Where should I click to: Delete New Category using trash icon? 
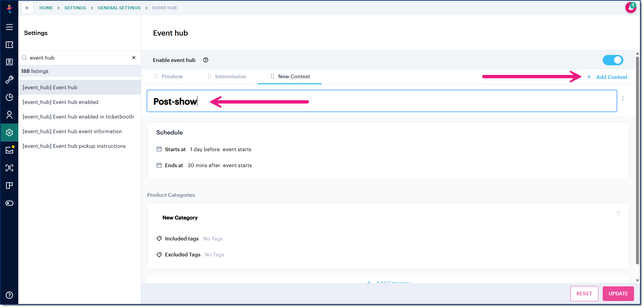pyautogui.click(x=619, y=213)
